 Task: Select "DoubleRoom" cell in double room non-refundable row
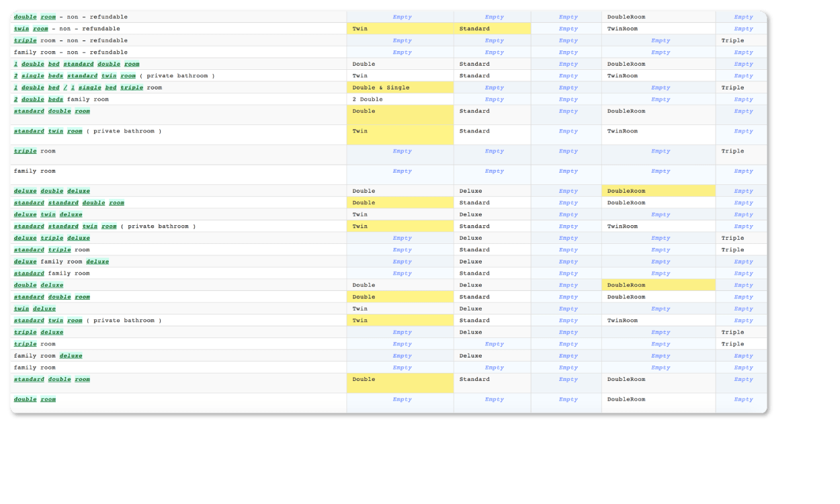click(x=658, y=17)
